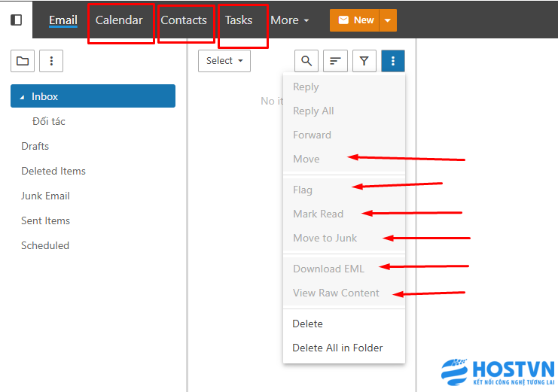
Task: Expand the New button dropdown arrow
Action: pyautogui.click(x=388, y=20)
